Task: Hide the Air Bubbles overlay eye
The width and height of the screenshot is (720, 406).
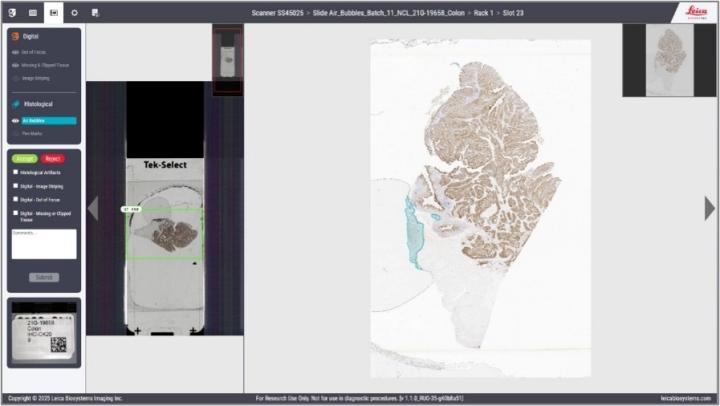Action: click(15, 121)
